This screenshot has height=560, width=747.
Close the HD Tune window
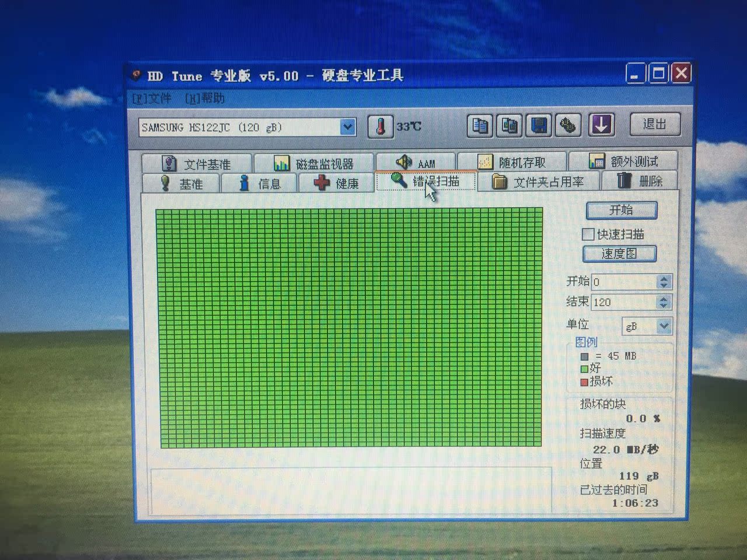tap(681, 73)
